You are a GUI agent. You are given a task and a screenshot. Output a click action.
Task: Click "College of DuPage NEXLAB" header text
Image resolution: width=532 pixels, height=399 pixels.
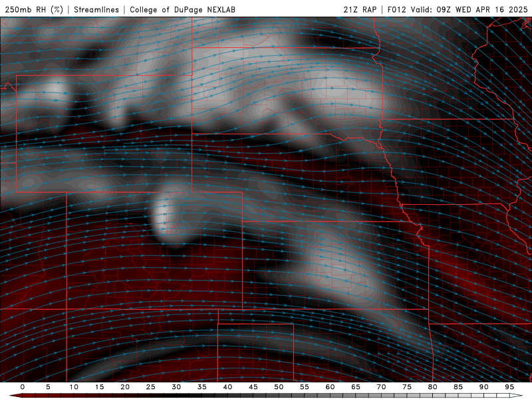(x=182, y=9)
